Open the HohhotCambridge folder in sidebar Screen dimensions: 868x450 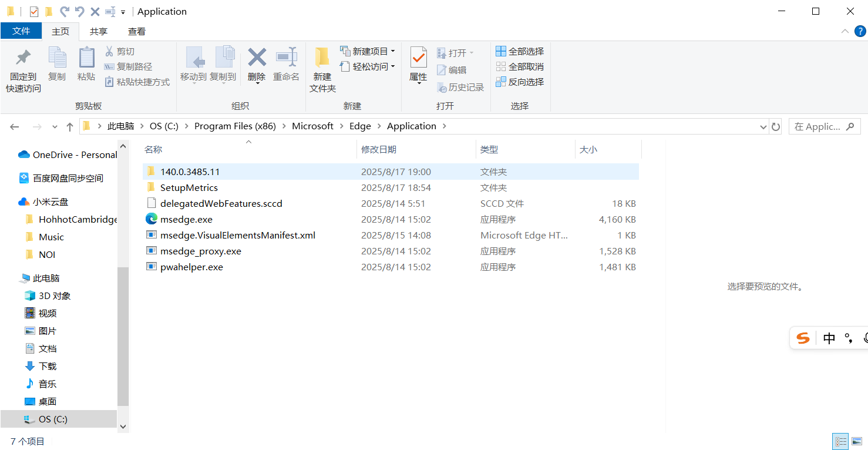[71, 220]
